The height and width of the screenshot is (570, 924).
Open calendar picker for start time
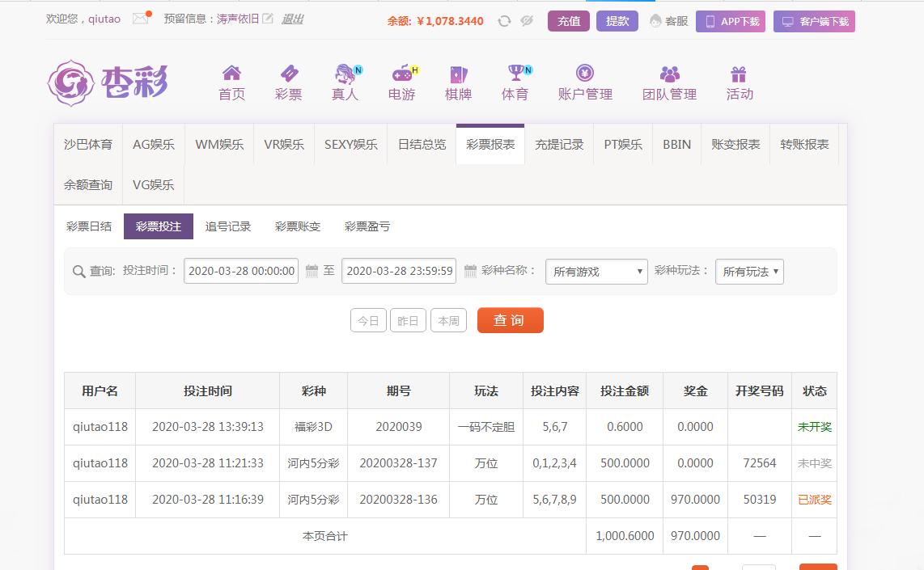point(312,272)
